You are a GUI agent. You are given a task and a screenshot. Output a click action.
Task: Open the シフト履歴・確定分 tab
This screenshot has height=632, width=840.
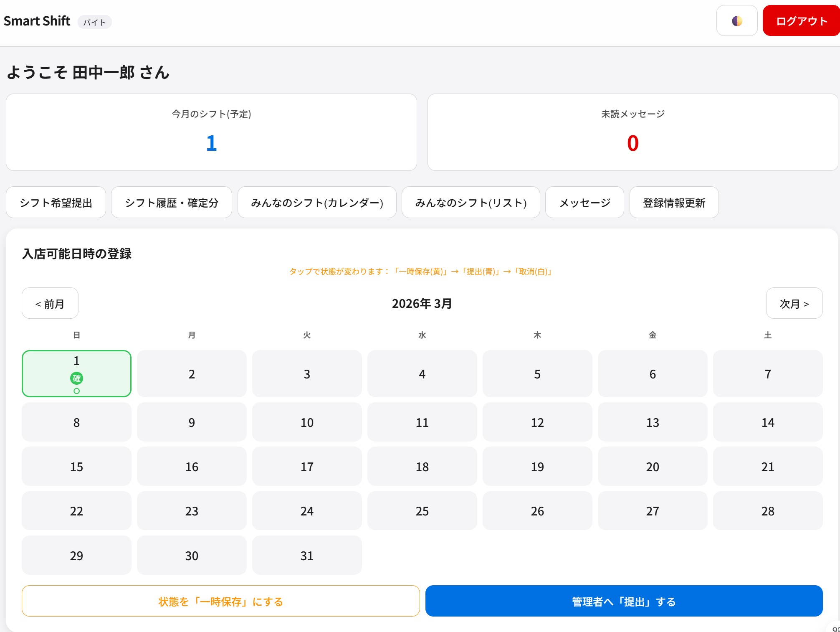click(x=172, y=203)
